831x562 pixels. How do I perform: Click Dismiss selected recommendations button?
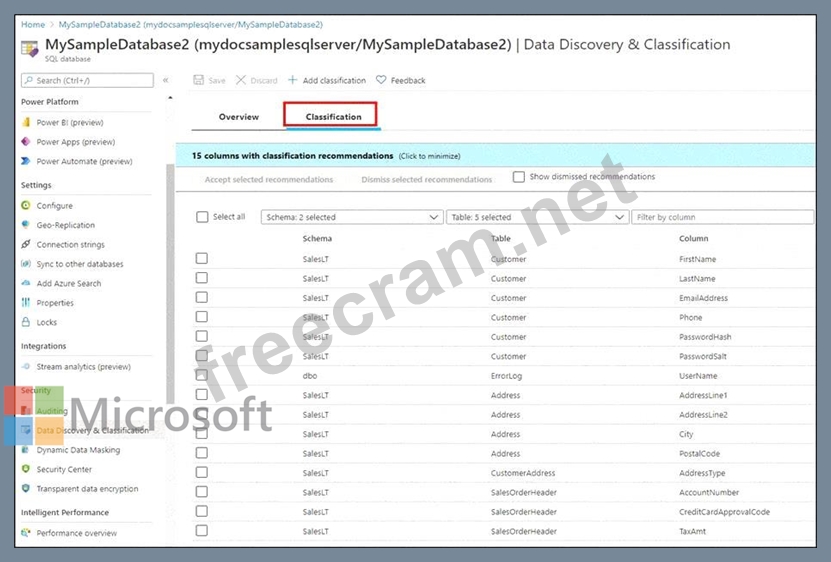427,179
